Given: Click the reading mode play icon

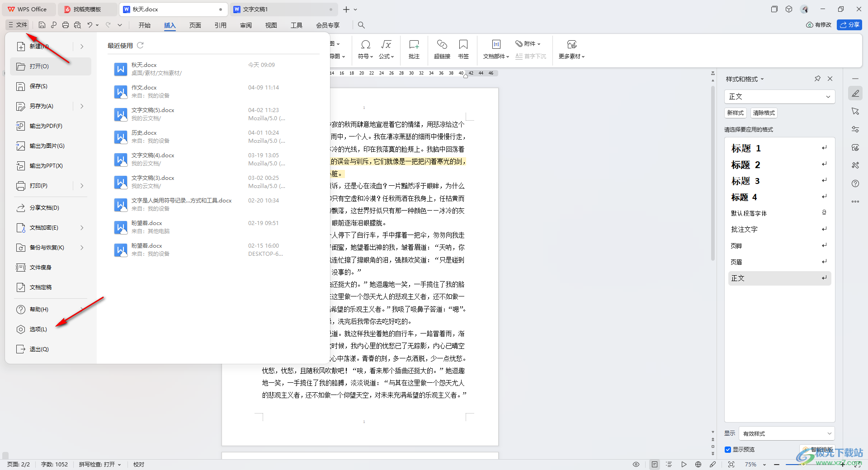Looking at the screenshot, I should coord(684,464).
